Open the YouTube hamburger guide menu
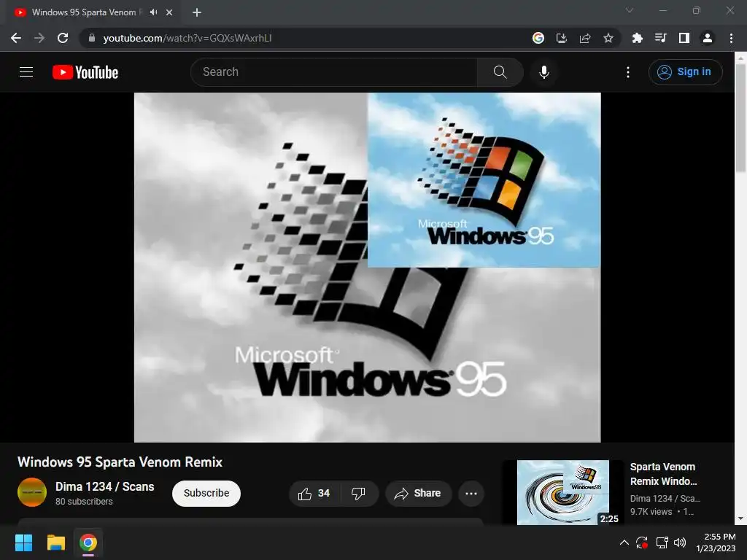 26,72
